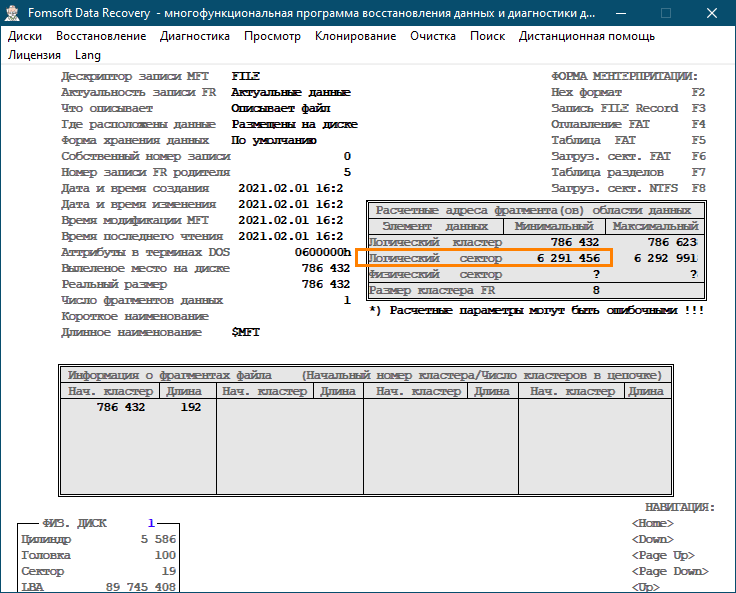Click the parent FR record number 5
This screenshot has height=593, width=736.
coord(347,172)
